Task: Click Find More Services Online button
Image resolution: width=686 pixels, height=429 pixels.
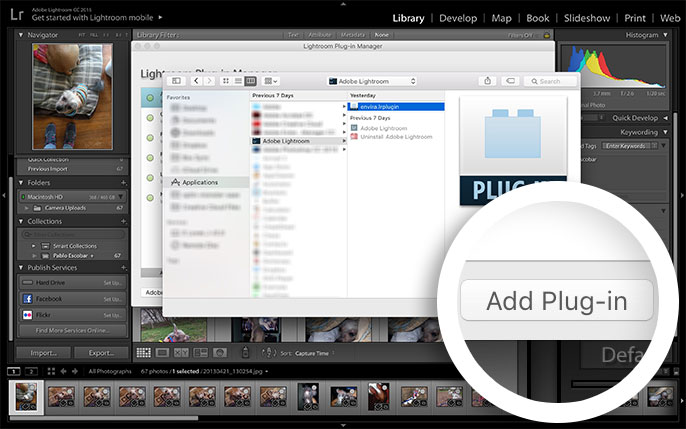Action: click(x=73, y=330)
